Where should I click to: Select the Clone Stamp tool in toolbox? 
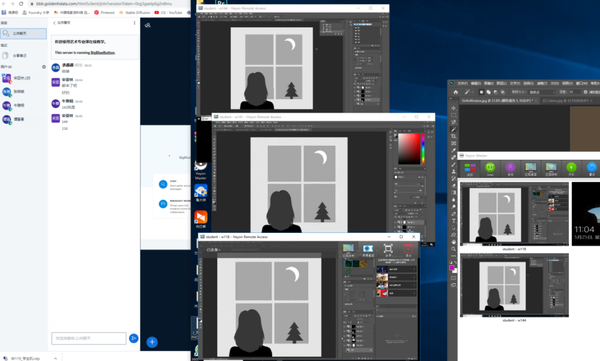(x=453, y=171)
